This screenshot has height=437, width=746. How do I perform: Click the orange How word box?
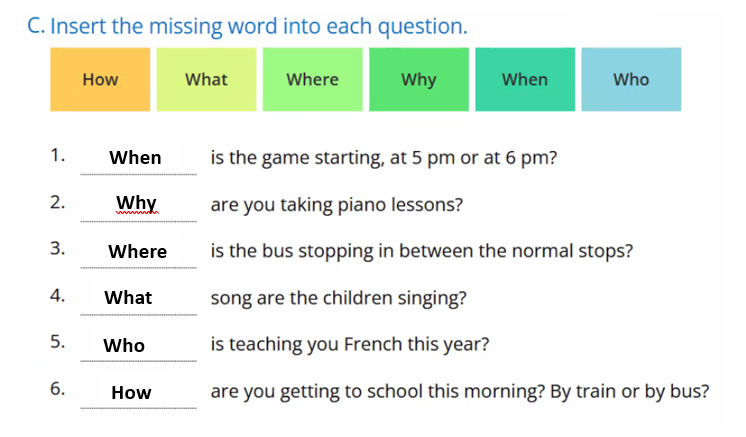(100, 80)
